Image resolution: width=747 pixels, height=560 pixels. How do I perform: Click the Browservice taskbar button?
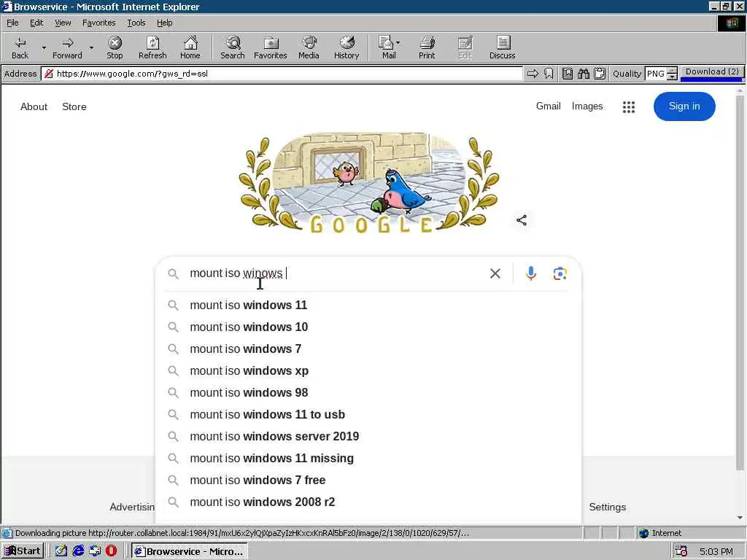pos(190,551)
